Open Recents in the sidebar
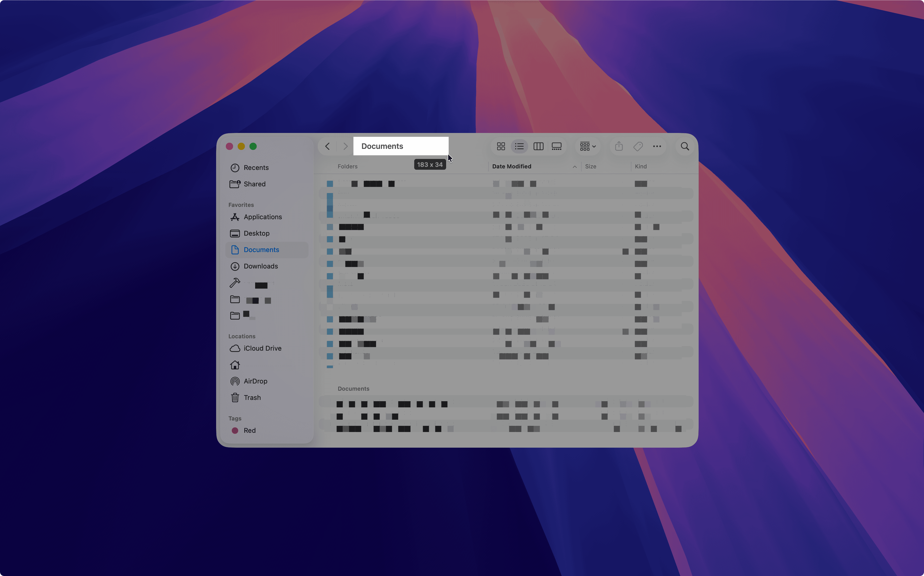The height and width of the screenshot is (576, 924). (256, 168)
